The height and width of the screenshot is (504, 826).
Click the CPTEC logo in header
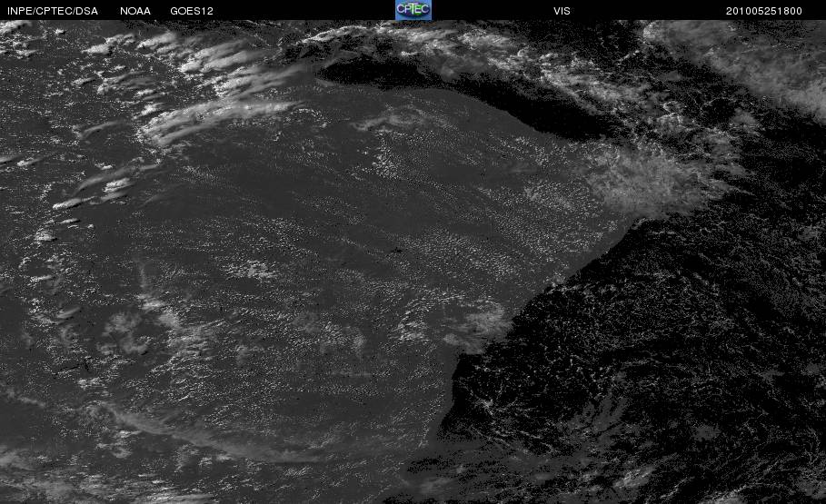pyautogui.click(x=413, y=10)
